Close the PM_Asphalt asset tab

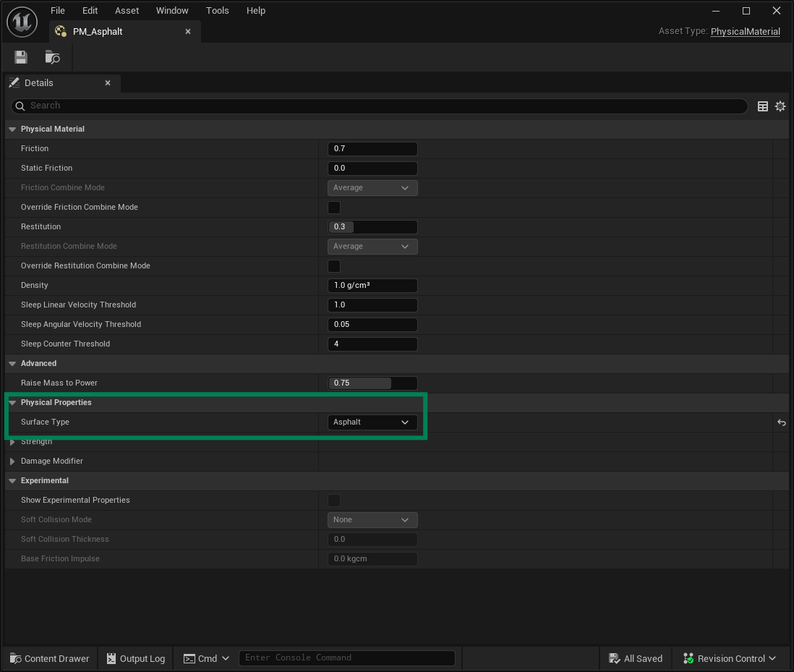pos(188,32)
